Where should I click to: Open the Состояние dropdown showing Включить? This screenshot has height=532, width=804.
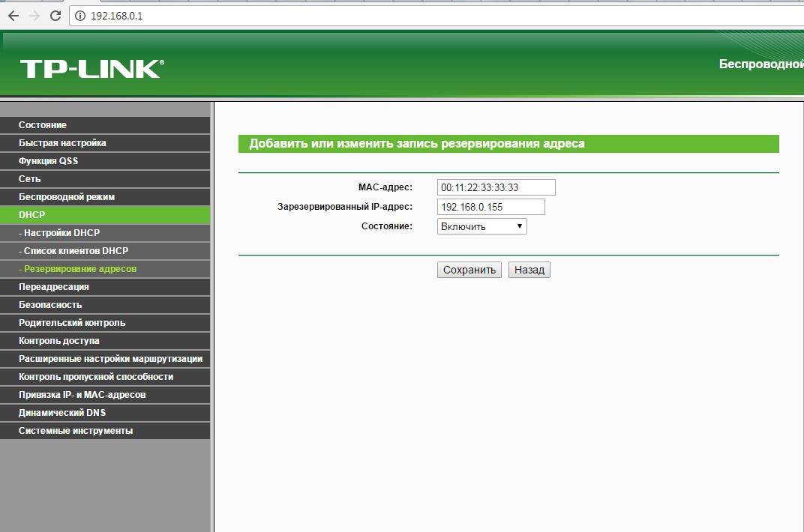tap(481, 226)
